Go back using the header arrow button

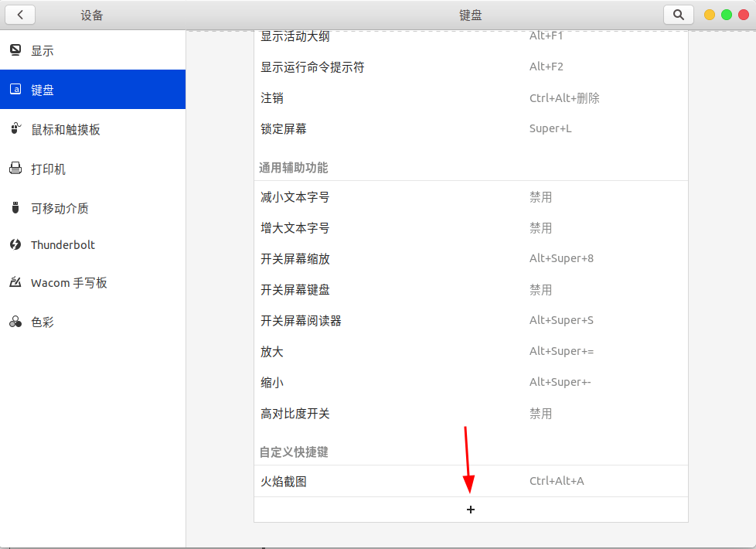[x=20, y=15]
